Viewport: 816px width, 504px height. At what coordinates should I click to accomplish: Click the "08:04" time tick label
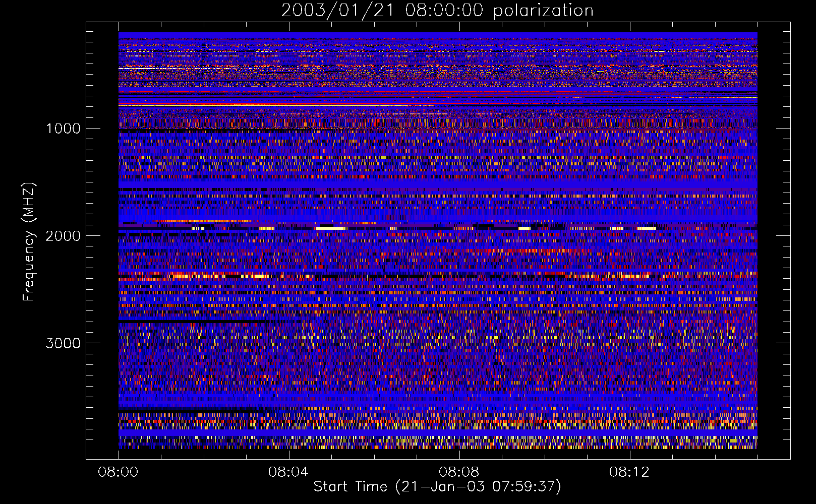(288, 472)
